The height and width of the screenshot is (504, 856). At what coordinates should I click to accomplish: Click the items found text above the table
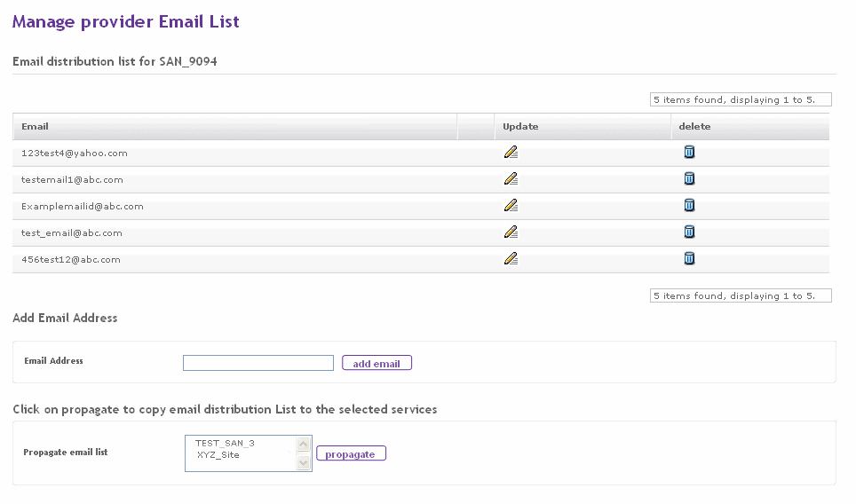tap(734, 99)
